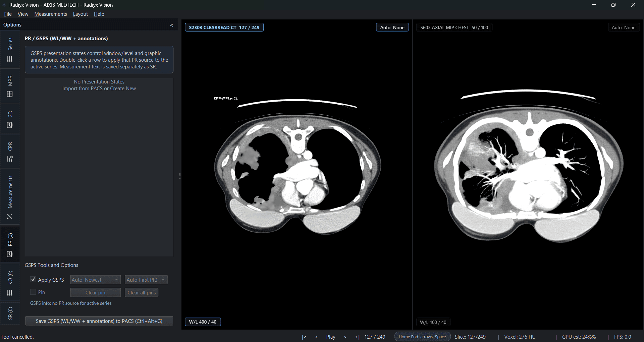
Task: Click the Series panel bars icon
Action: (x=10, y=59)
